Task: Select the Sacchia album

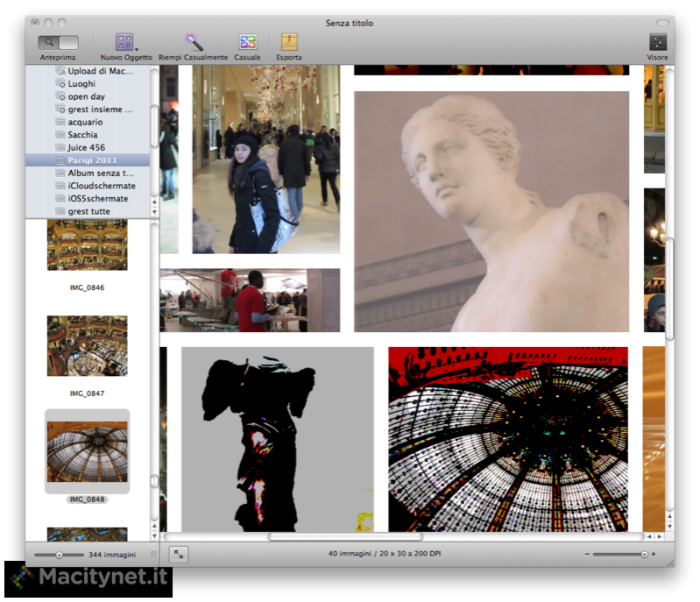Action: coord(88,134)
